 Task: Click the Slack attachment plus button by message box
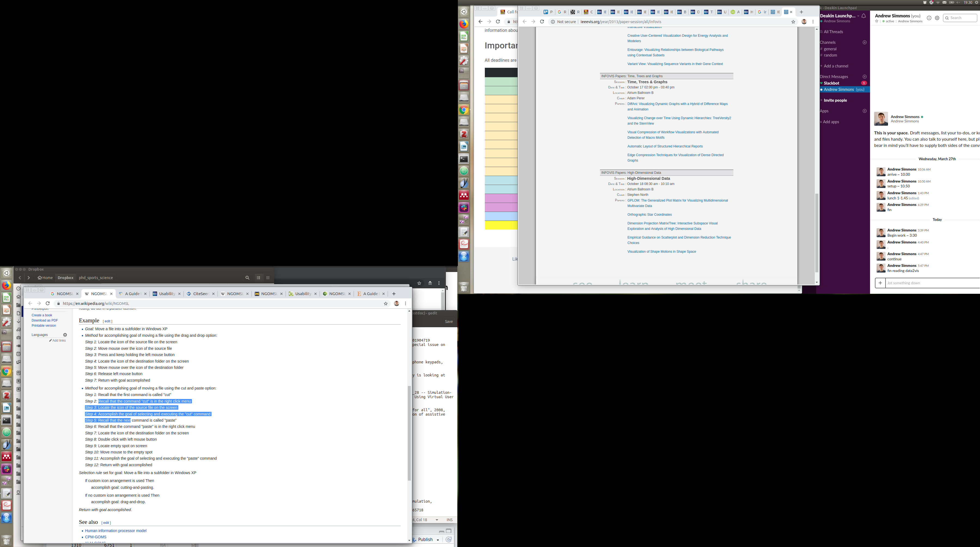tap(880, 283)
